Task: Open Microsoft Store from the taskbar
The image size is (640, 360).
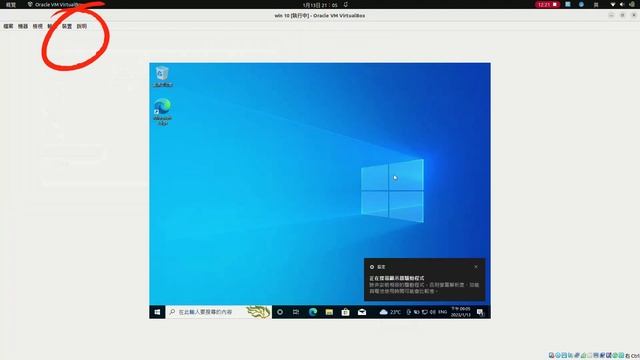Action: (x=345, y=312)
